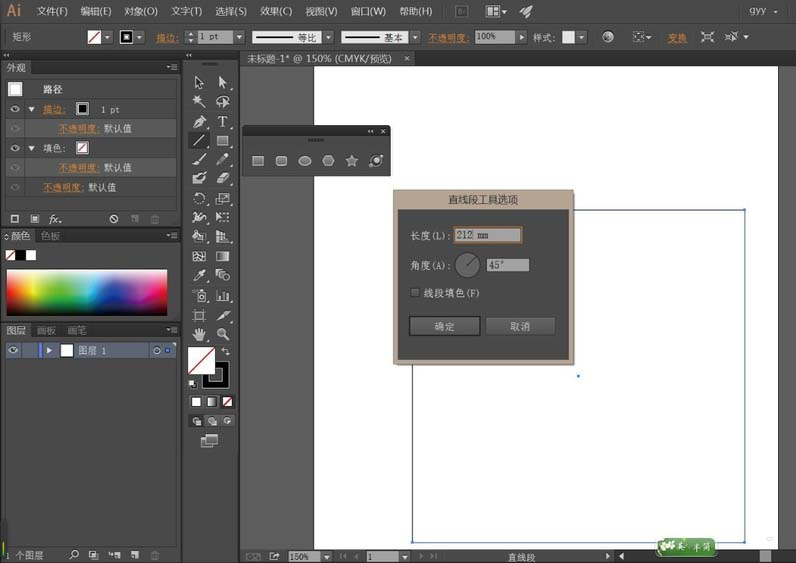The image size is (796, 563).
Task: Click the Fill box in toolbox
Action: [201, 360]
